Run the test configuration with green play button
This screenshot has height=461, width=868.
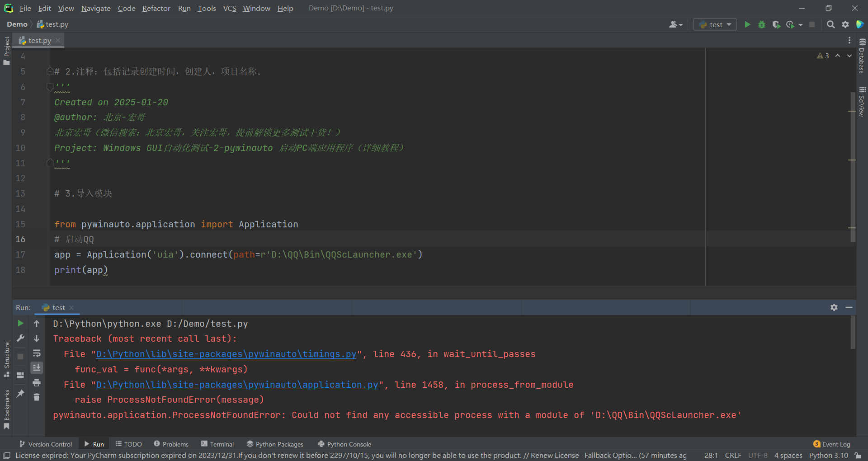(747, 24)
